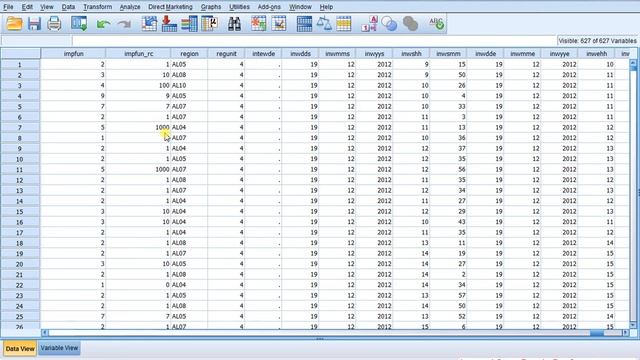Print using the printer toolbar icon

(54, 24)
